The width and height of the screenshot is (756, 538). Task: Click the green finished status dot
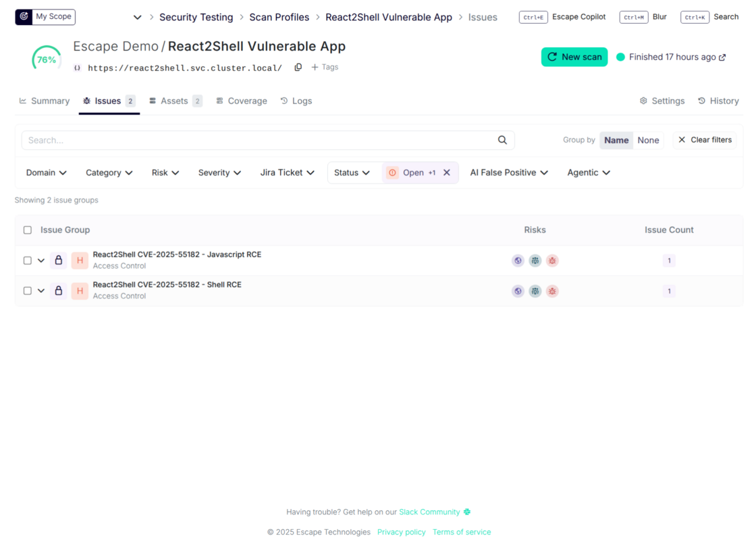[620, 57]
